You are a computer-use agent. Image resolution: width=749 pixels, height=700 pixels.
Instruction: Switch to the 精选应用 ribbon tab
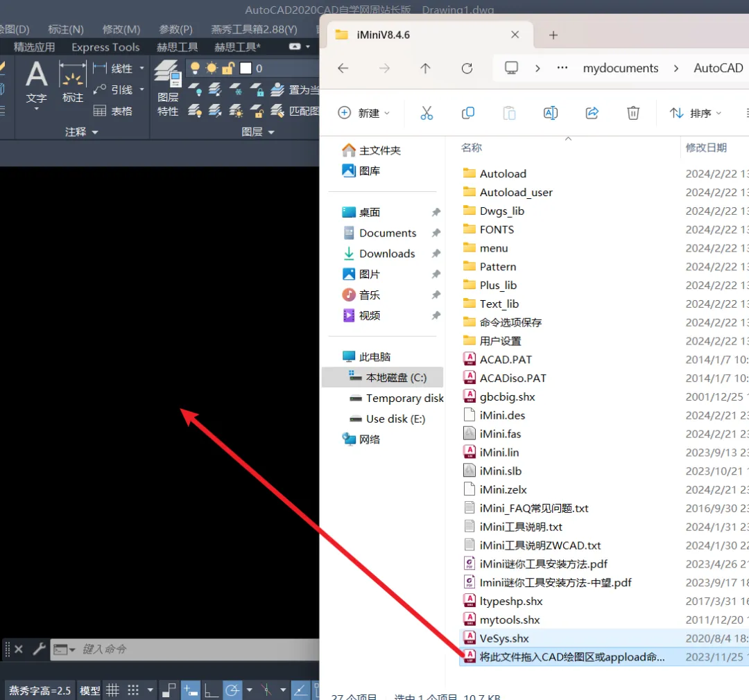point(34,47)
